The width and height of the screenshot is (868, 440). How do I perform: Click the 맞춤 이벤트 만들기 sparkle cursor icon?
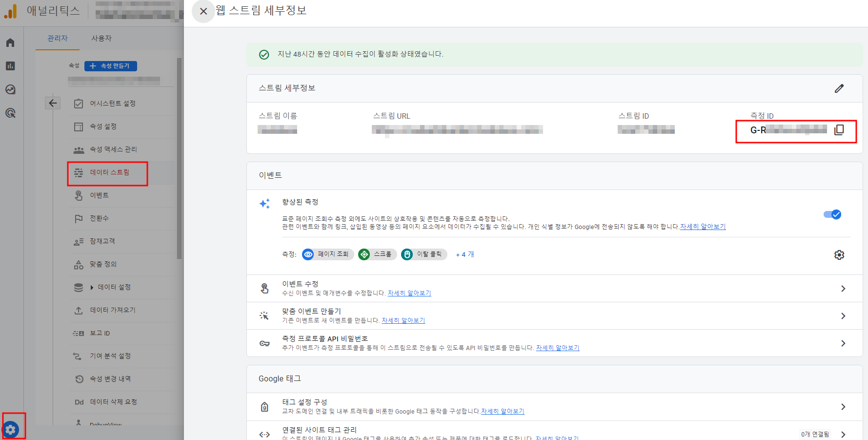click(264, 316)
